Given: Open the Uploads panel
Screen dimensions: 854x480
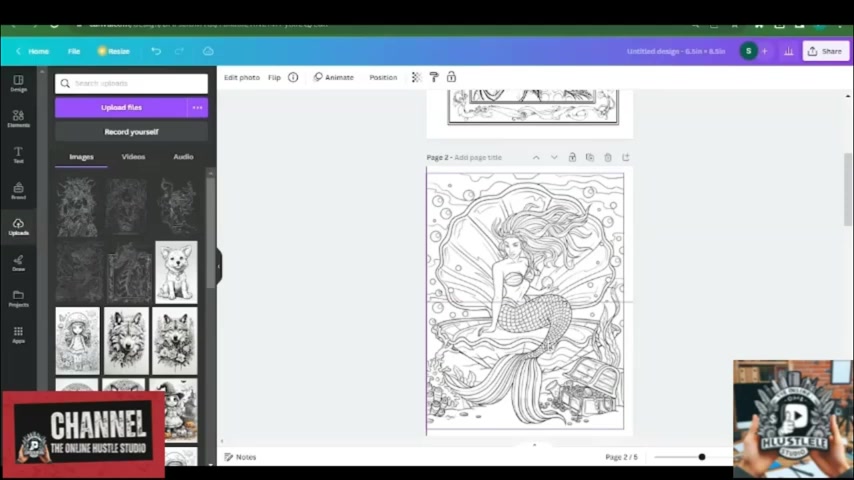Looking at the screenshot, I should pos(19,227).
